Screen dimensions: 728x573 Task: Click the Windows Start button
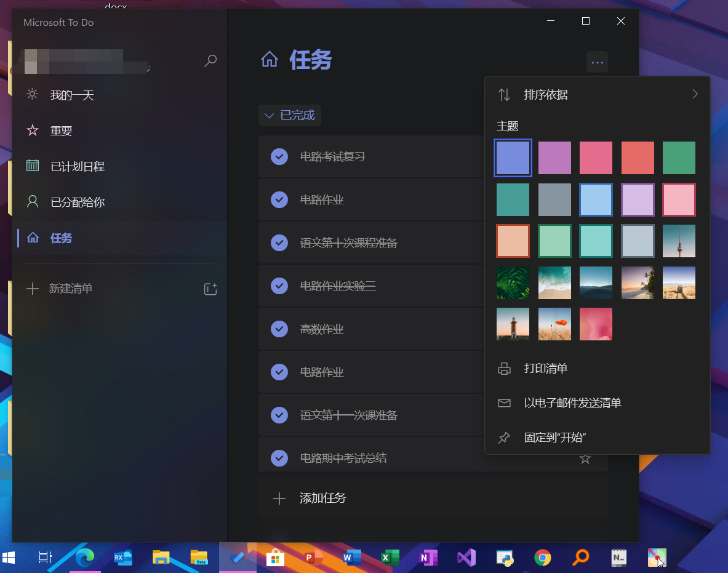pyautogui.click(x=9, y=557)
